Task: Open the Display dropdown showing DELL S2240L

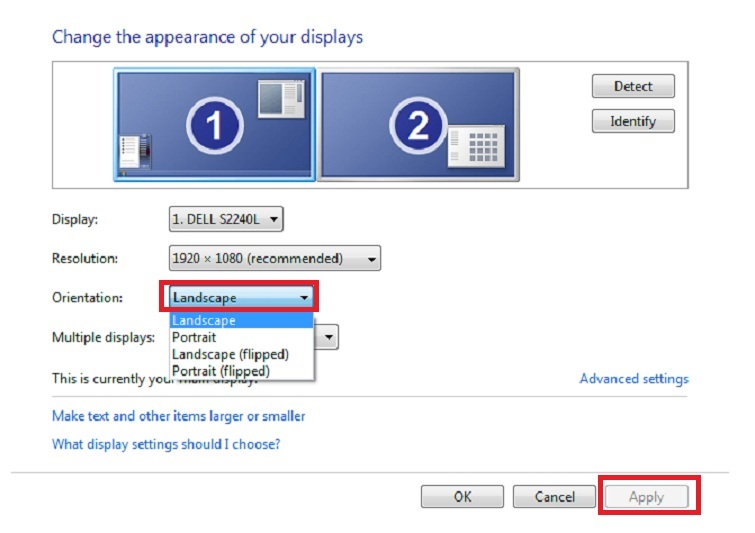Action: (x=226, y=218)
